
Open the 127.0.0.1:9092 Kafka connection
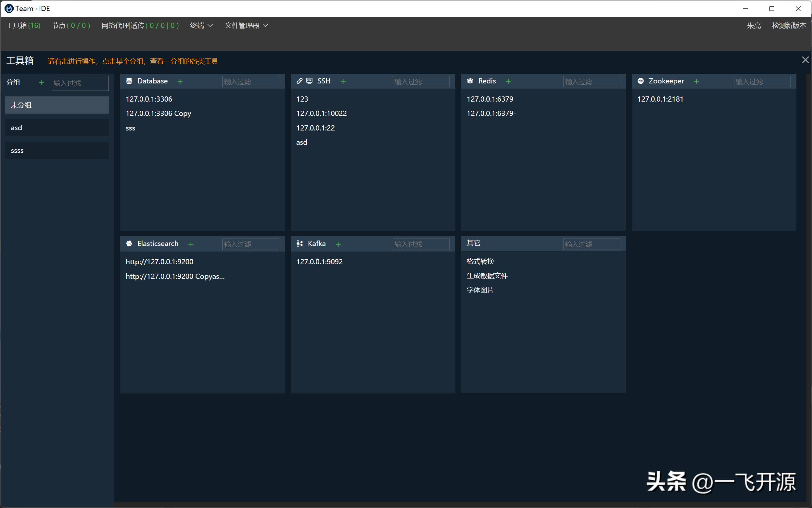coord(319,262)
